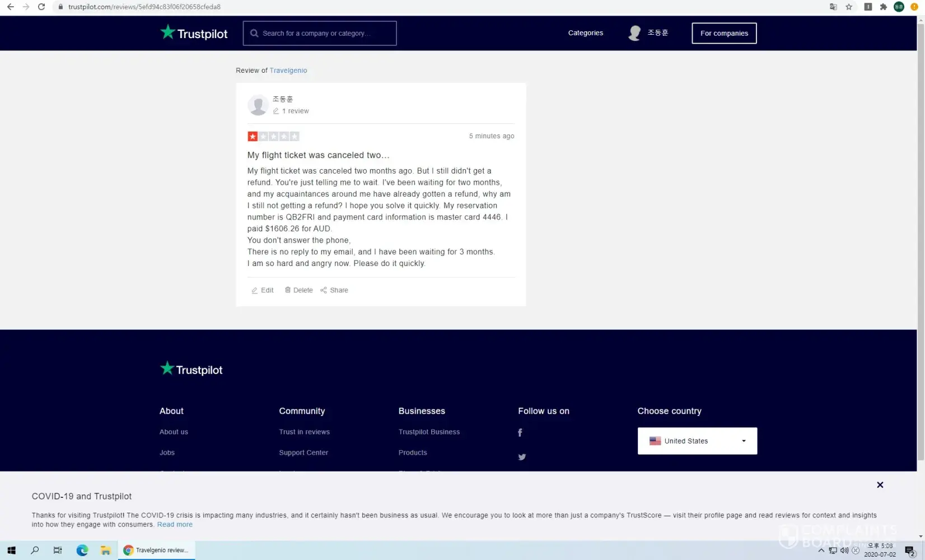Click the '1 review' count under reviewer name
The image size is (925, 560).
pos(291,111)
